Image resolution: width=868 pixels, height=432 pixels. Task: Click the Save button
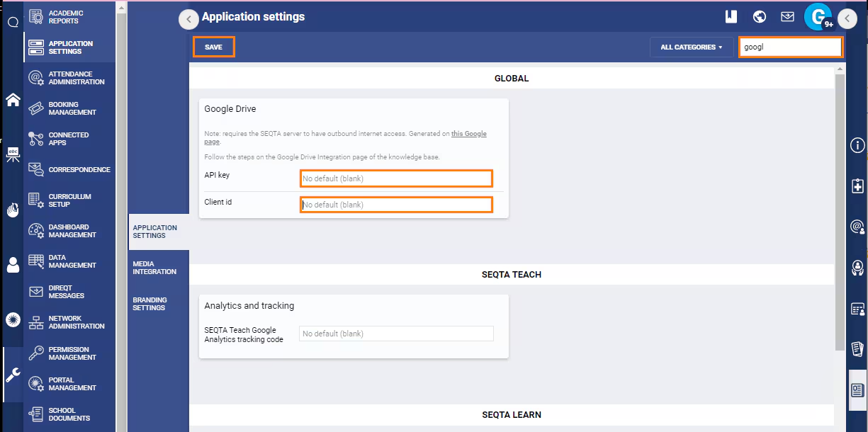[213, 47]
